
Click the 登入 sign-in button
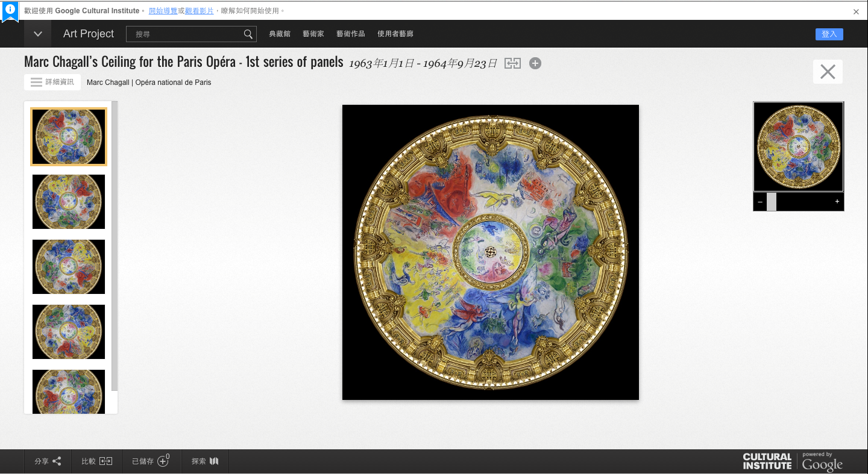pos(829,34)
